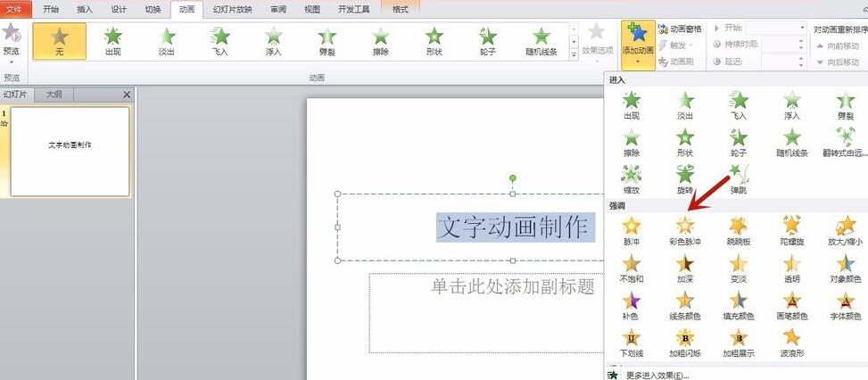The width and height of the screenshot is (868, 380).
Task: Select the 无 (none) animation in ribbon gallery
Action: tap(59, 42)
